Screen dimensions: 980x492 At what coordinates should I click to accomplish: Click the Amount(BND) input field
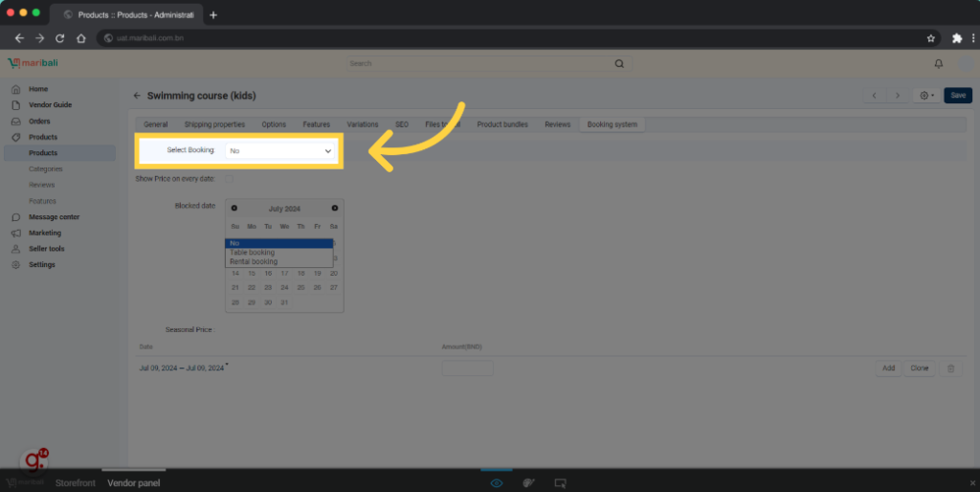[x=467, y=369]
